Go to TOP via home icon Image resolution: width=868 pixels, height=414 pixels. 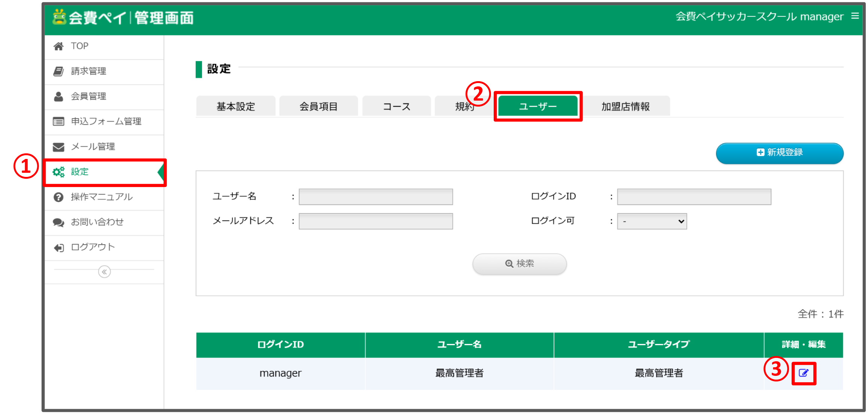[x=59, y=46]
